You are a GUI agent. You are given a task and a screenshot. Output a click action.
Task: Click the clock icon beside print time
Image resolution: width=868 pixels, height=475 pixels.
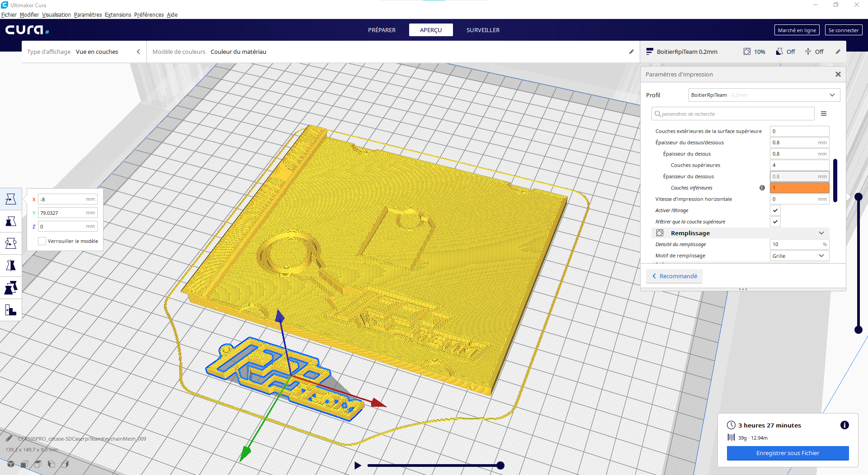pos(731,425)
